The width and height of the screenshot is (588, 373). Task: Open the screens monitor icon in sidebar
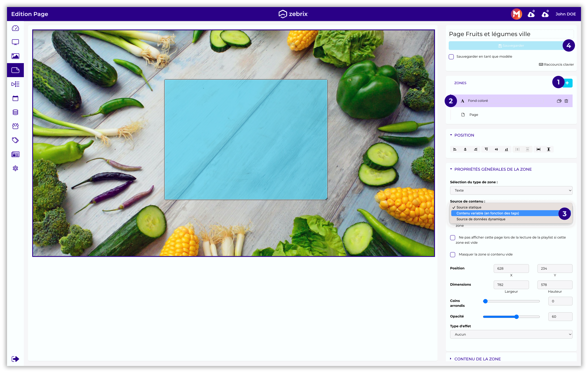pos(15,42)
